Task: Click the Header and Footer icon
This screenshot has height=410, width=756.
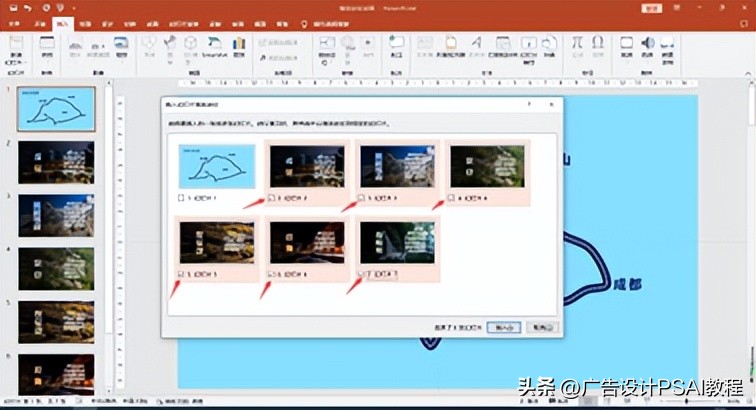Action: [451, 42]
